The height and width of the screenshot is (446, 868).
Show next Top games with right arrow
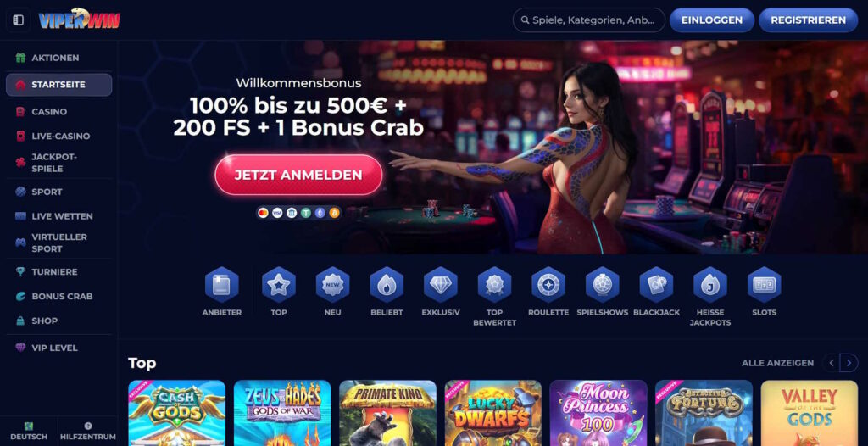849,363
